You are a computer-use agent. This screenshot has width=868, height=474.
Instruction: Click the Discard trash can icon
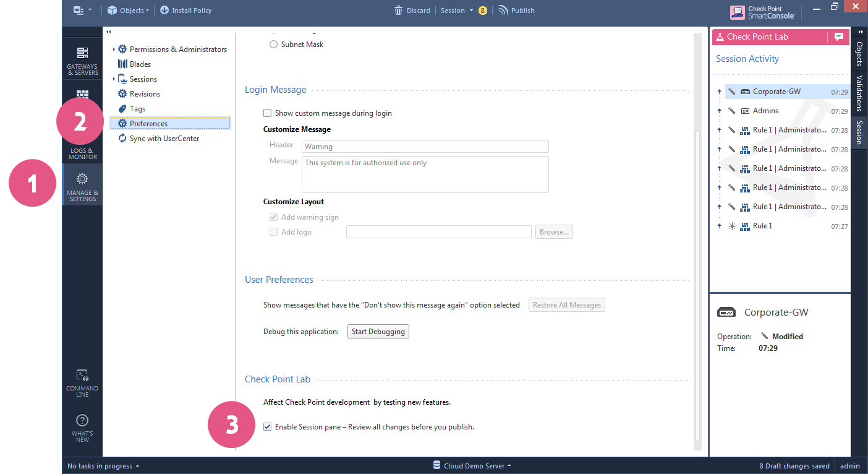399,11
